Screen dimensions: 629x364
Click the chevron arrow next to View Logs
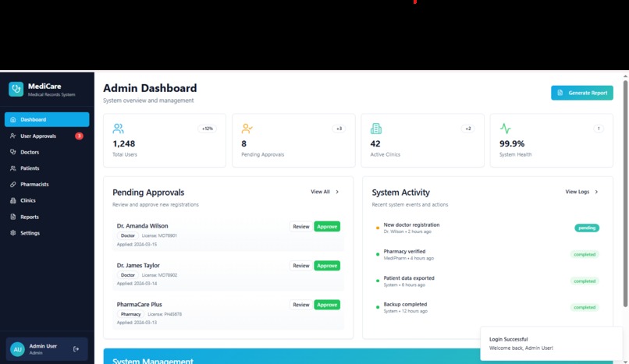[x=596, y=192]
